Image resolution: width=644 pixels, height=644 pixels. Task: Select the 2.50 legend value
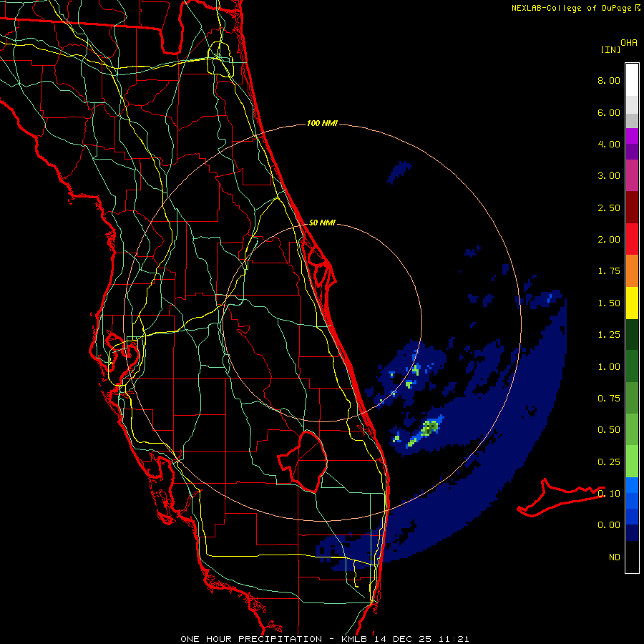point(609,208)
